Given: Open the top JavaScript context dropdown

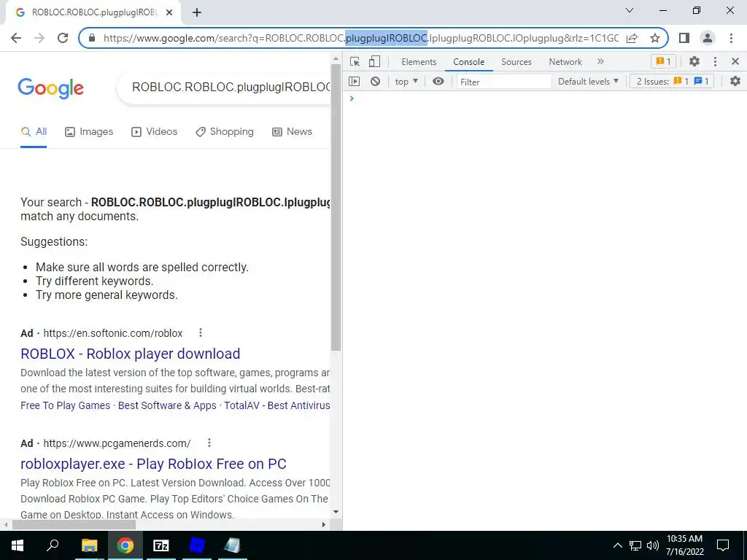Looking at the screenshot, I should click(406, 82).
